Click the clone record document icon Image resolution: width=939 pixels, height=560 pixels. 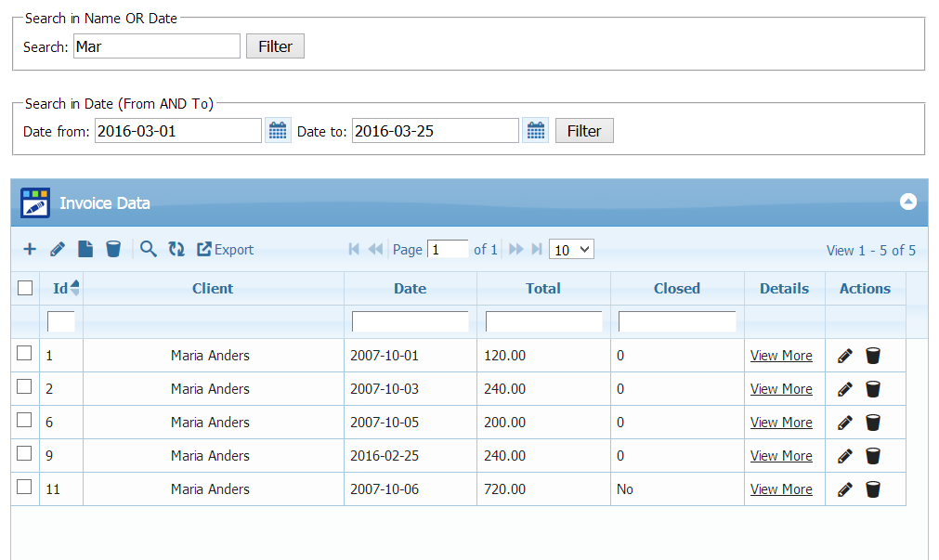pyautogui.click(x=85, y=249)
